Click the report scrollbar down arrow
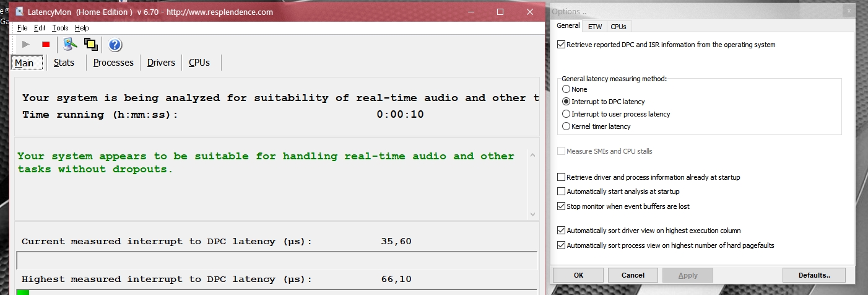Image resolution: width=868 pixels, height=295 pixels. (532, 214)
